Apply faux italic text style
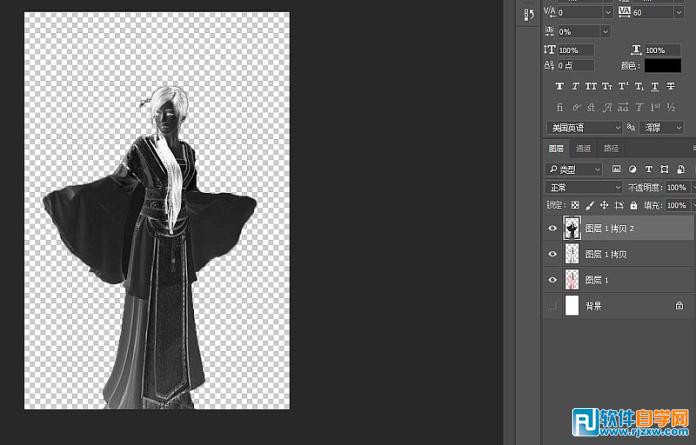The image size is (696, 445). 576,86
